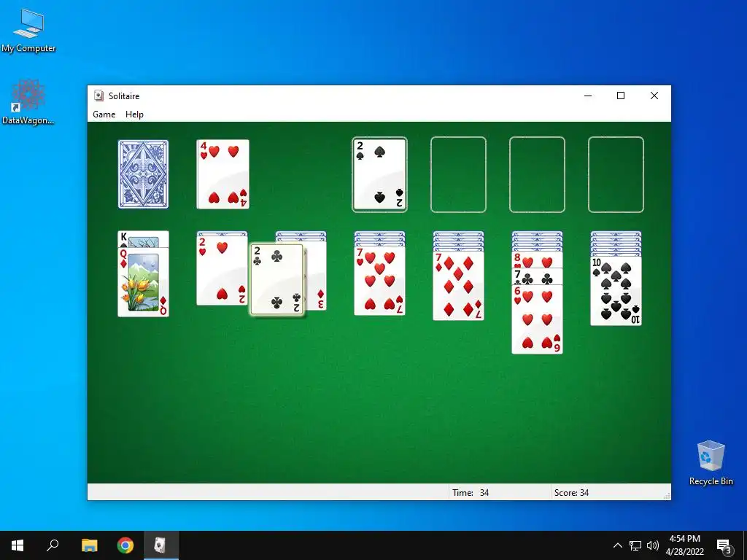Select the Queen of diamonds card
Viewport: 747px width, 560px height.
pos(144,282)
